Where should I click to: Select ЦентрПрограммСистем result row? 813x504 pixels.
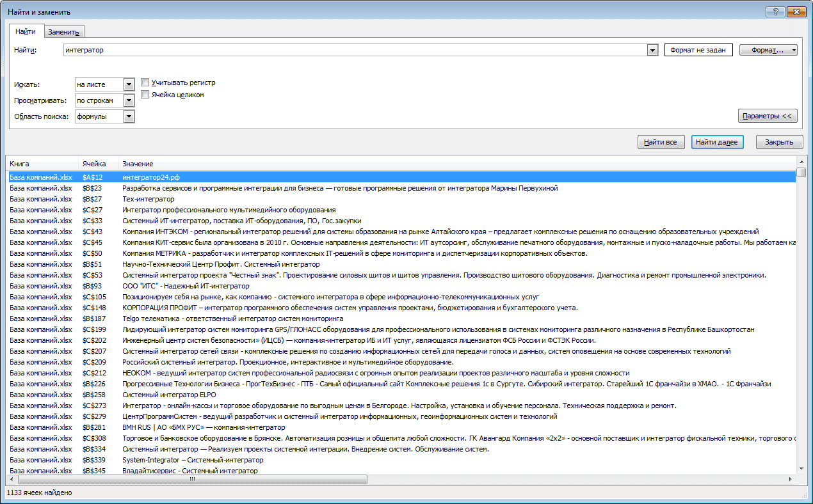(401, 416)
